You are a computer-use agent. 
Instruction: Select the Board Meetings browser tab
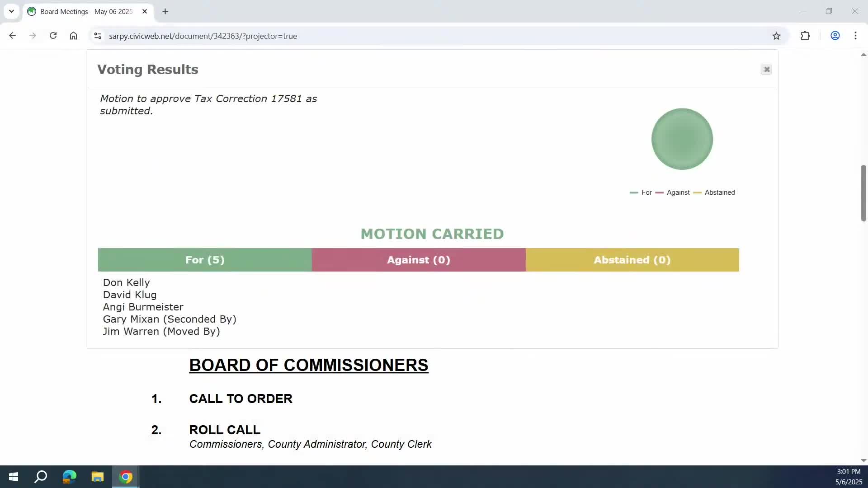click(86, 11)
